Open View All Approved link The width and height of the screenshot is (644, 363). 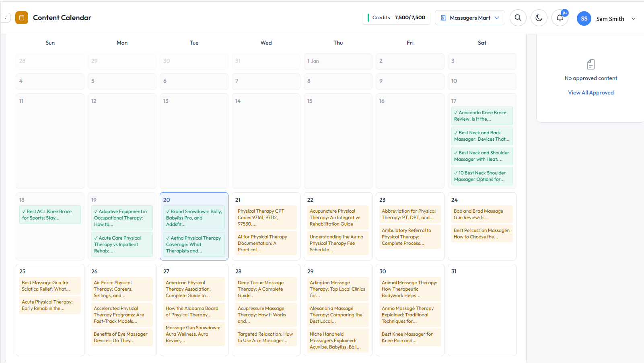(591, 92)
